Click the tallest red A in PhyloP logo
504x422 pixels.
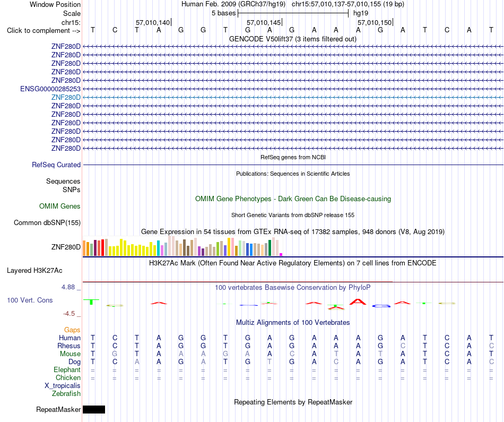(358, 302)
